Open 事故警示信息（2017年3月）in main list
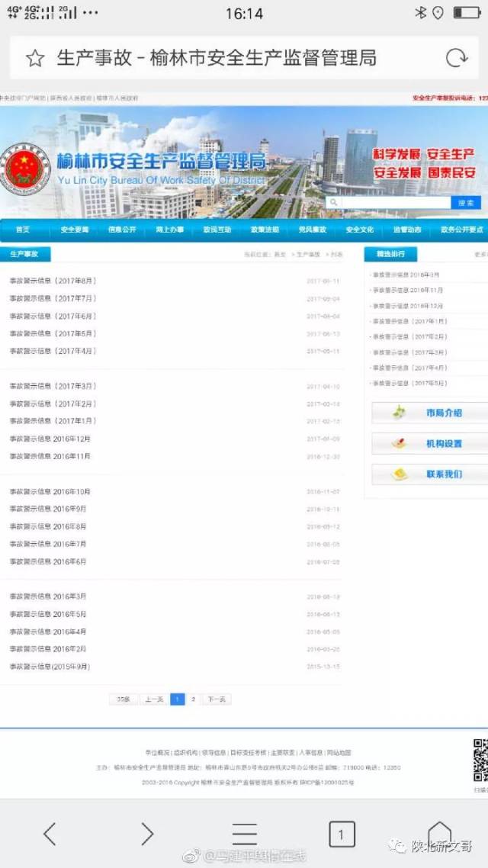 pyautogui.click(x=53, y=386)
